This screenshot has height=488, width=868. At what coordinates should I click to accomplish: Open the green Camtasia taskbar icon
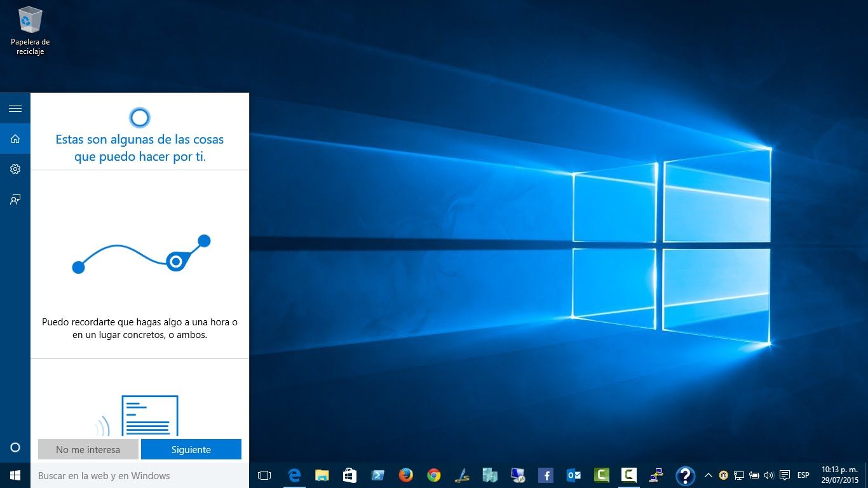pos(601,475)
